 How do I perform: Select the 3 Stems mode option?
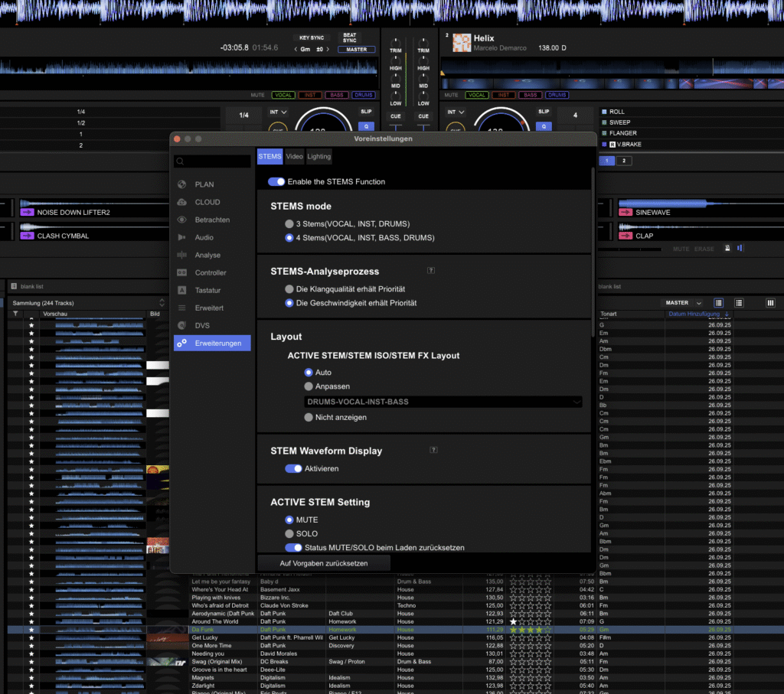[x=289, y=224]
